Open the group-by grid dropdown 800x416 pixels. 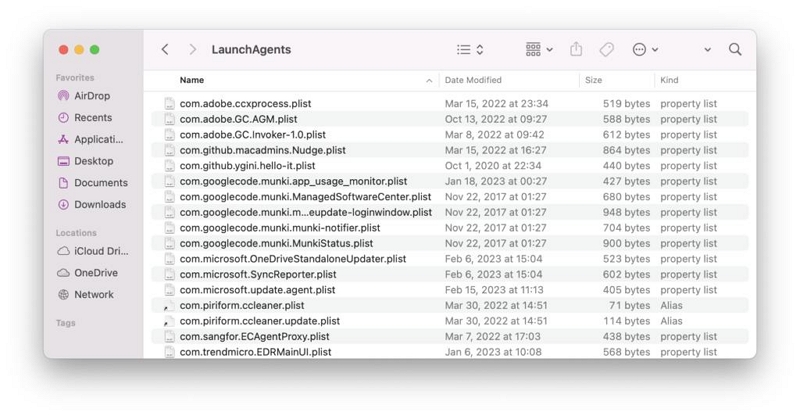pyautogui.click(x=539, y=50)
